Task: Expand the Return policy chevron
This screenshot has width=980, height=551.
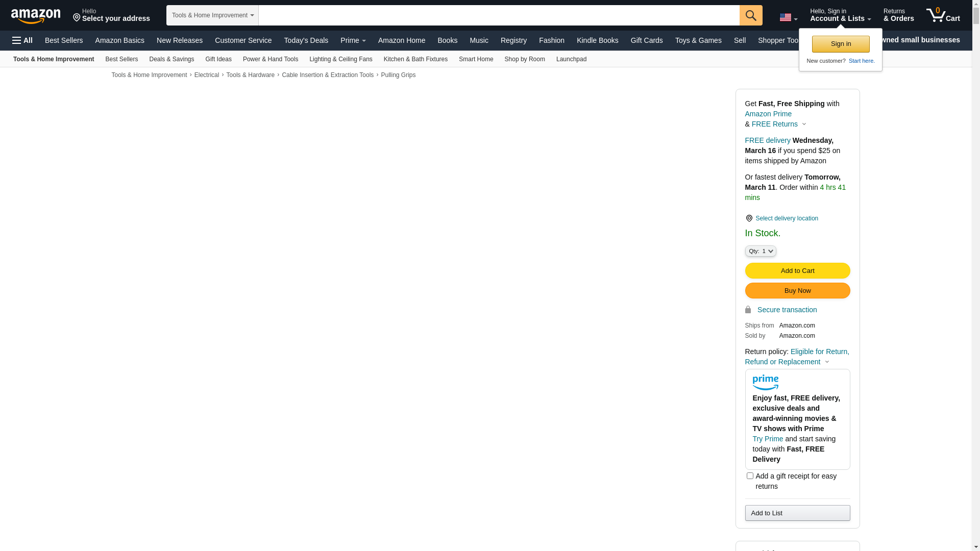Action: (x=827, y=362)
